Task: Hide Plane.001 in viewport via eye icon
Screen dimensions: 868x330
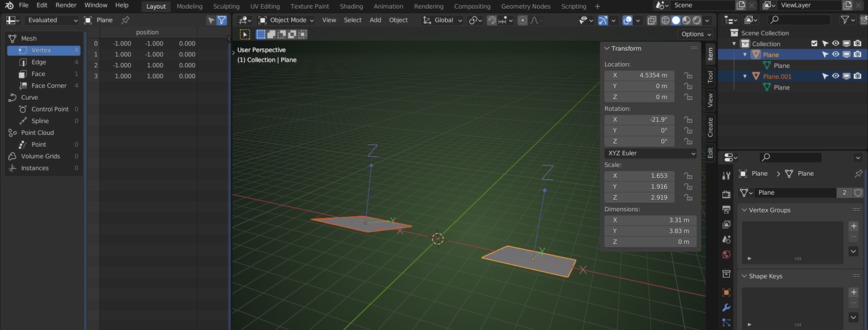Action: pos(835,76)
